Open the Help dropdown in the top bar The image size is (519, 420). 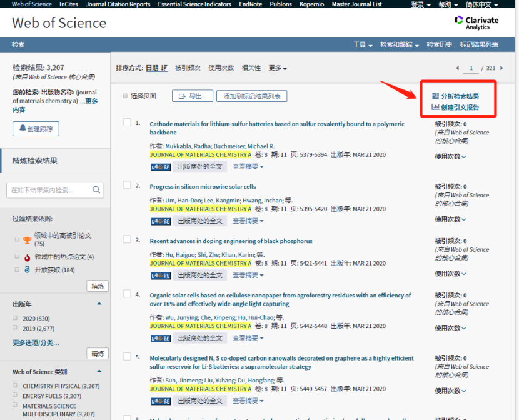click(x=448, y=4)
